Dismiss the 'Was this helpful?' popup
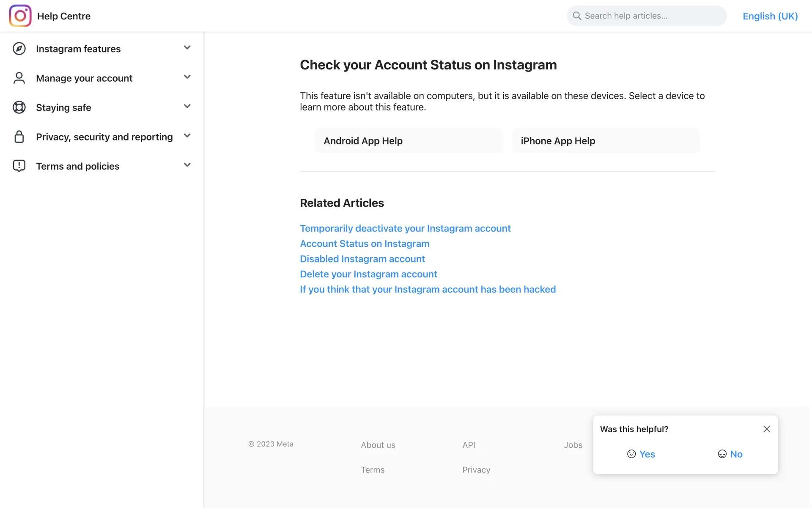812x508 pixels. tap(766, 429)
